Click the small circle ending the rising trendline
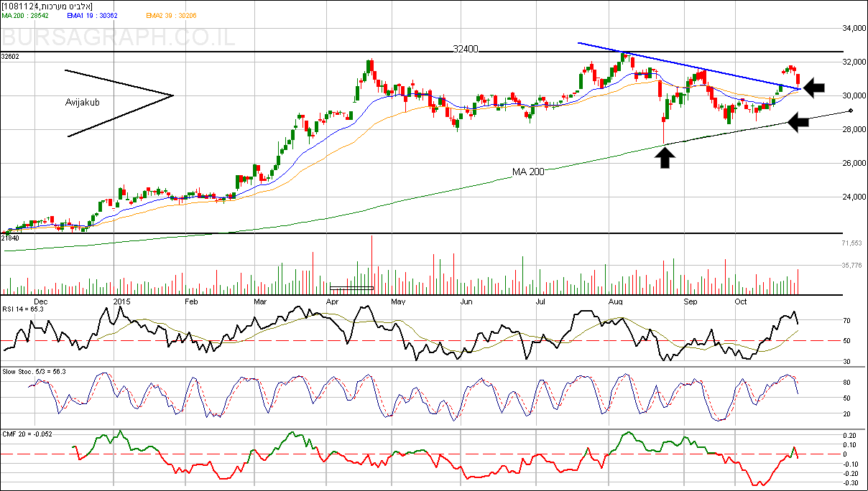Image resolution: width=868 pixels, height=491 pixels. coord(851,110)
